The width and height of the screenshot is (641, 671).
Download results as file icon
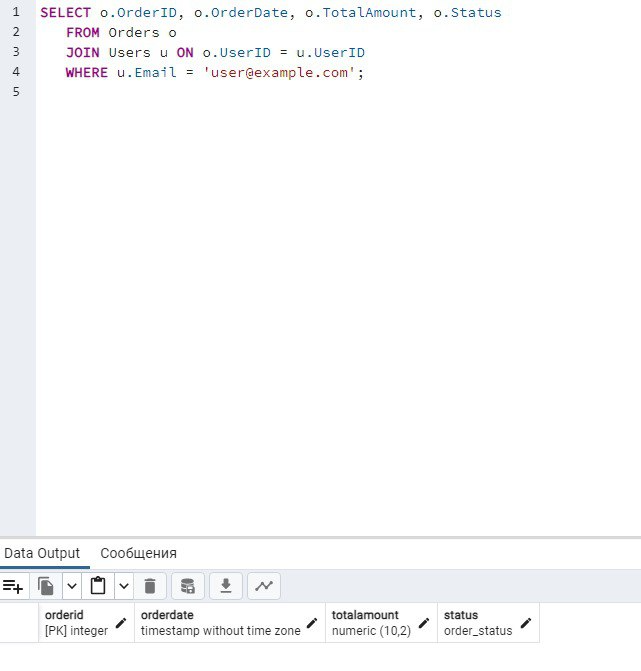pyautogui.click(x=225, y=586)
